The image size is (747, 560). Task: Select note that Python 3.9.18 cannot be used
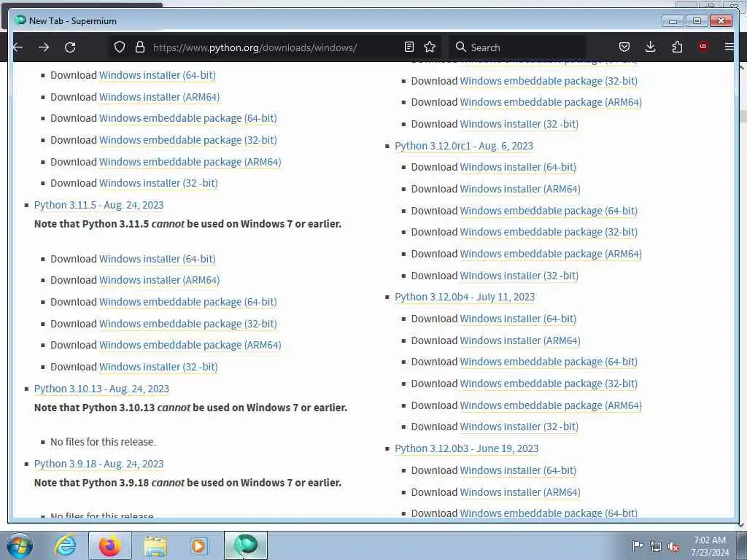point(187,483)
